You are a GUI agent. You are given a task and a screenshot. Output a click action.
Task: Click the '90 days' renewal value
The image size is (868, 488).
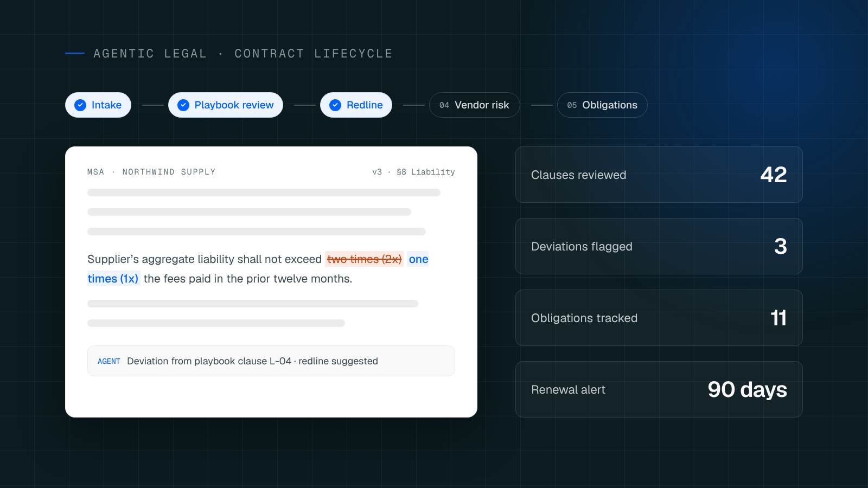coord(748,389)
